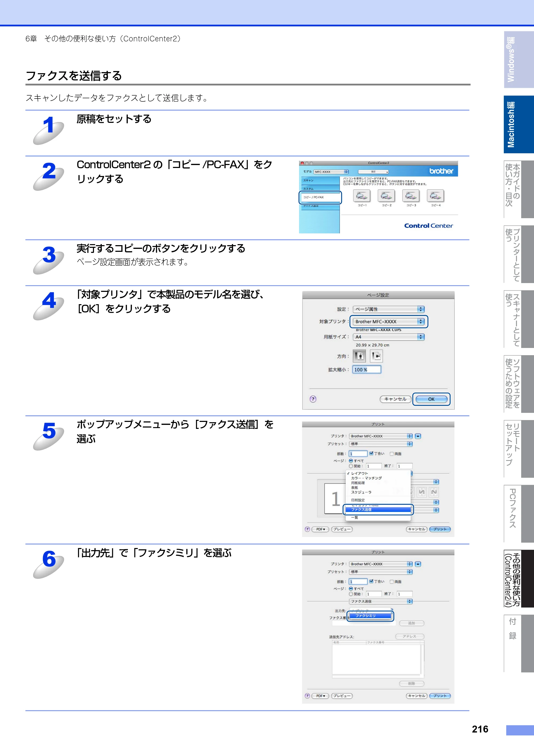Select landscape orientation icon in ページ設定 dialog
The image size is (534, 756).
(376, 356)
